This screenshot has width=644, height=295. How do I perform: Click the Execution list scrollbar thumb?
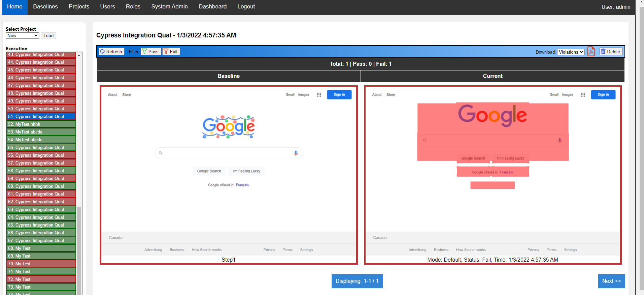tap(79, 251)
